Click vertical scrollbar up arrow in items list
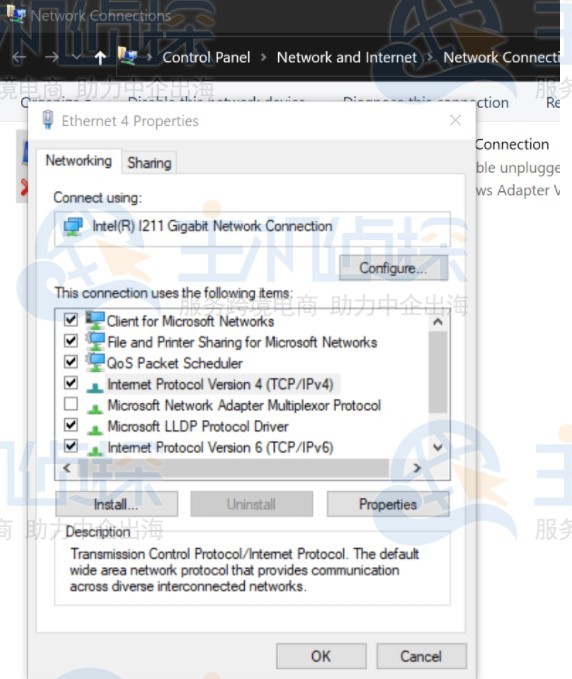This screenshot has width=572, height=679. point(438,322)
